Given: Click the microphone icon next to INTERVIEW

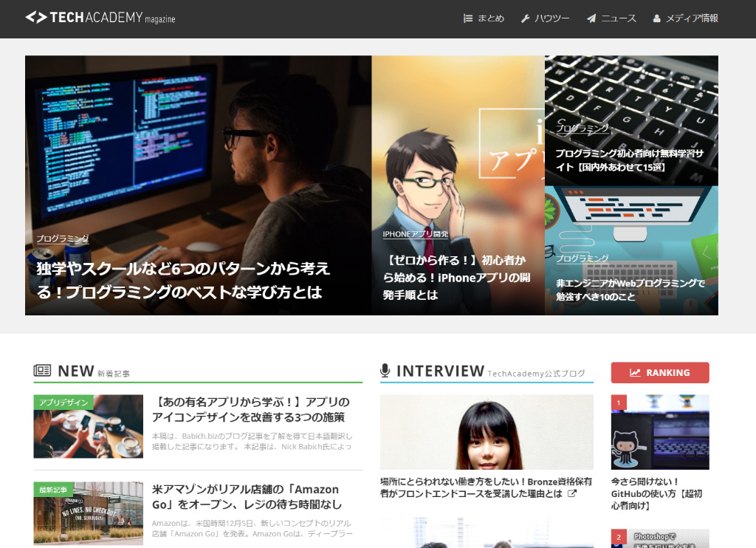Looking at the screenshot, I should [385, 371].
